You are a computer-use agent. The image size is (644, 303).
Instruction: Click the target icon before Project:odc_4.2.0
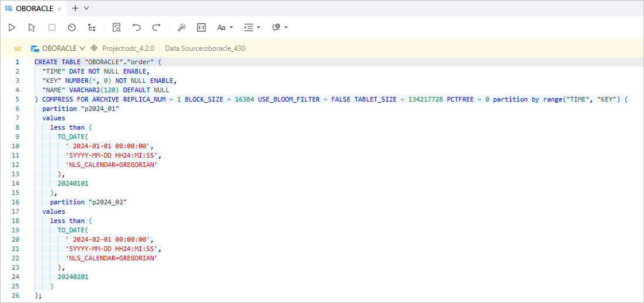click(x=94, y=48)
